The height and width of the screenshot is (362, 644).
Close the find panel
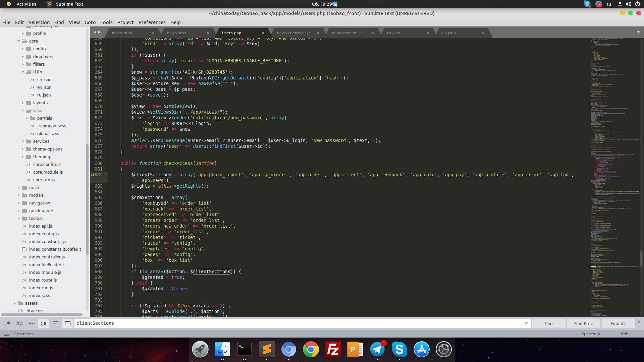click(639, 322)
